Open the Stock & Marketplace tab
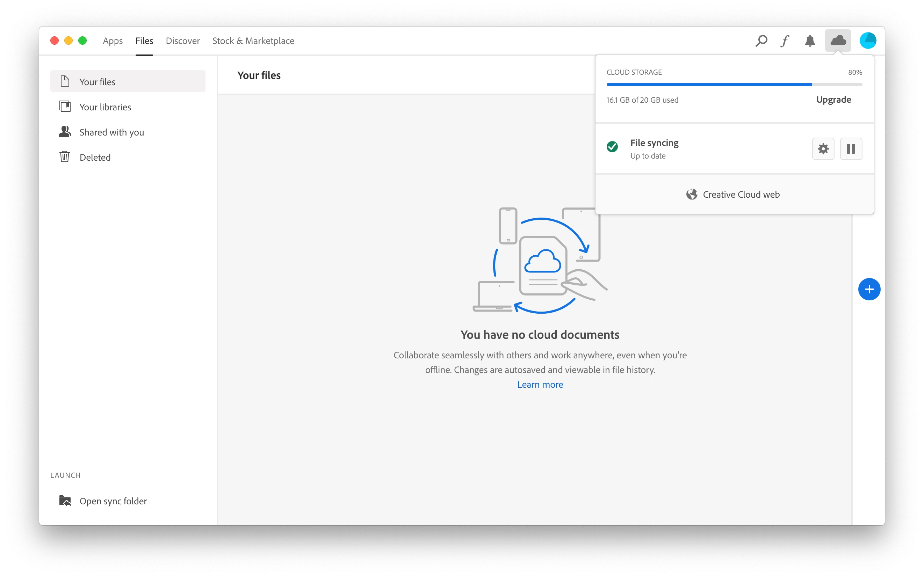924x577 pixels. click(x=253, y=41)
